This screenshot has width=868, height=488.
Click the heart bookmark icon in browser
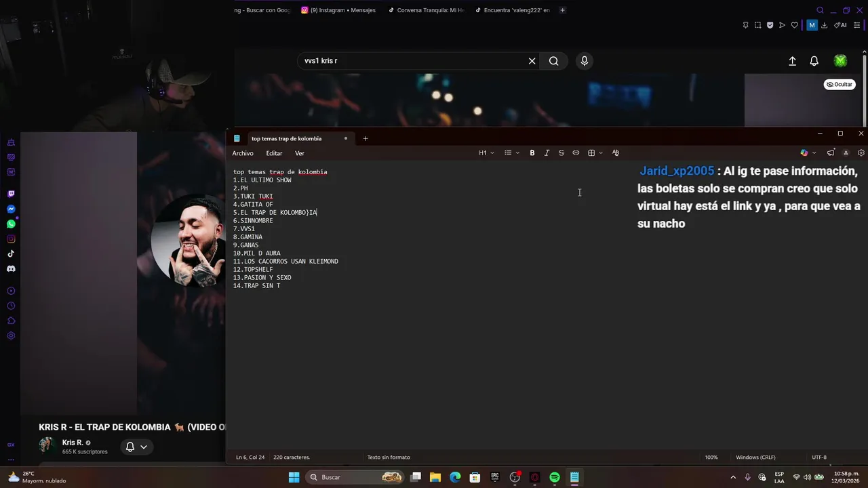click(x=795, y=25)
